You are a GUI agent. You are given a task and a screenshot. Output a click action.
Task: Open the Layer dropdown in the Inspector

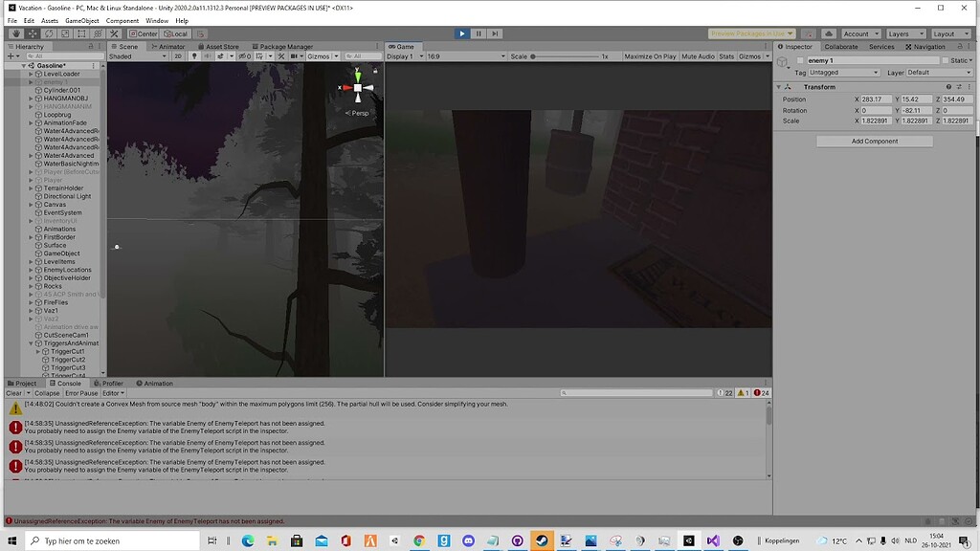(938, 72)
